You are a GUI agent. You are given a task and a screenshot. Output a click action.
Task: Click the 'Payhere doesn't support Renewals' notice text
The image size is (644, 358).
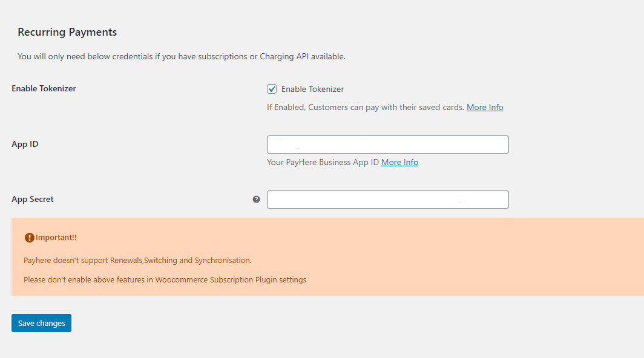(137, 260)
